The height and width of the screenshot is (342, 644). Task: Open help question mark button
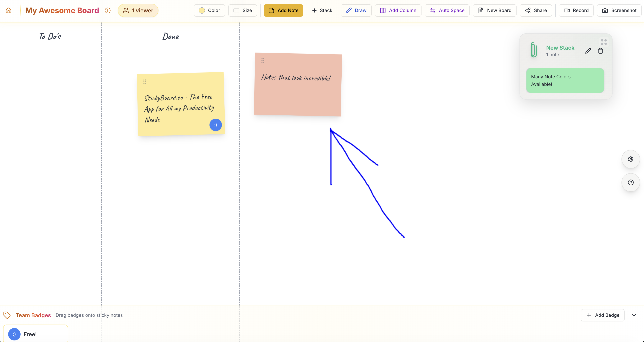pos(630,182)
